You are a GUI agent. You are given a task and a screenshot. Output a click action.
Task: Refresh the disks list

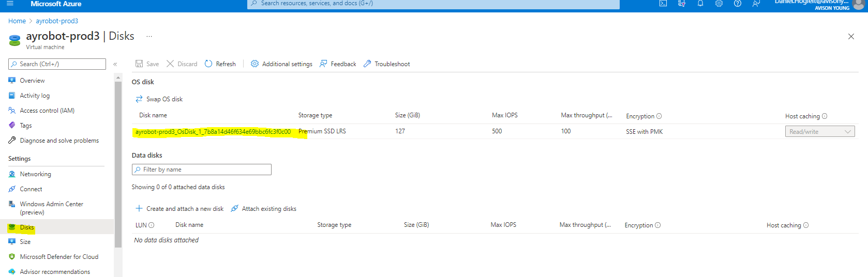tap(220, 64)
